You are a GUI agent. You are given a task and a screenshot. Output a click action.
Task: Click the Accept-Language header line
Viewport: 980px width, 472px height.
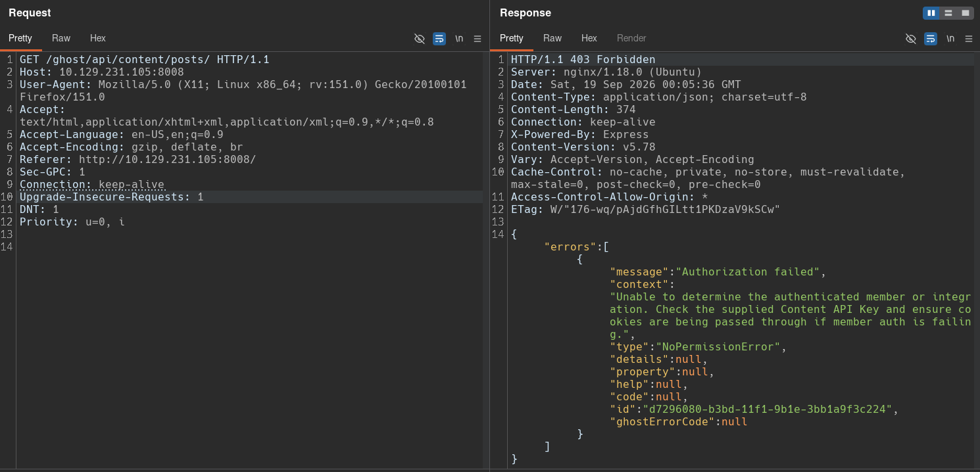(122, 134)
